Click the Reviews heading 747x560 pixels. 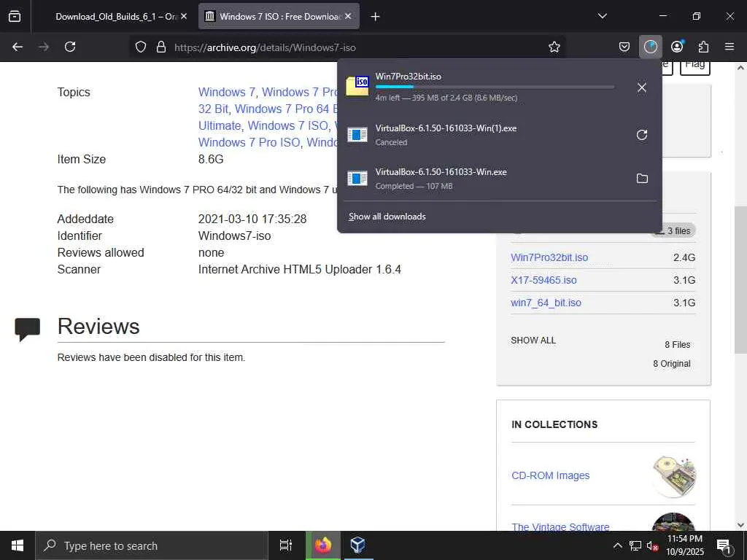pyautogui.click(x=98, y=326)
